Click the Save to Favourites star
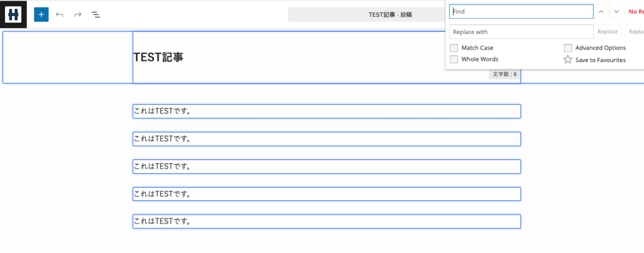The image size is (644, 253). coord(568,60)
